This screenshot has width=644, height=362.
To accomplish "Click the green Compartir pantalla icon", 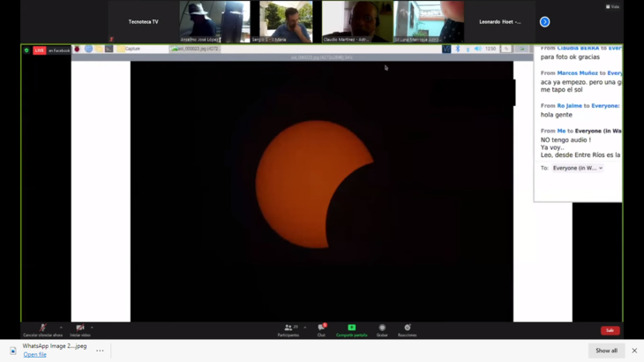I will [351, 328].
